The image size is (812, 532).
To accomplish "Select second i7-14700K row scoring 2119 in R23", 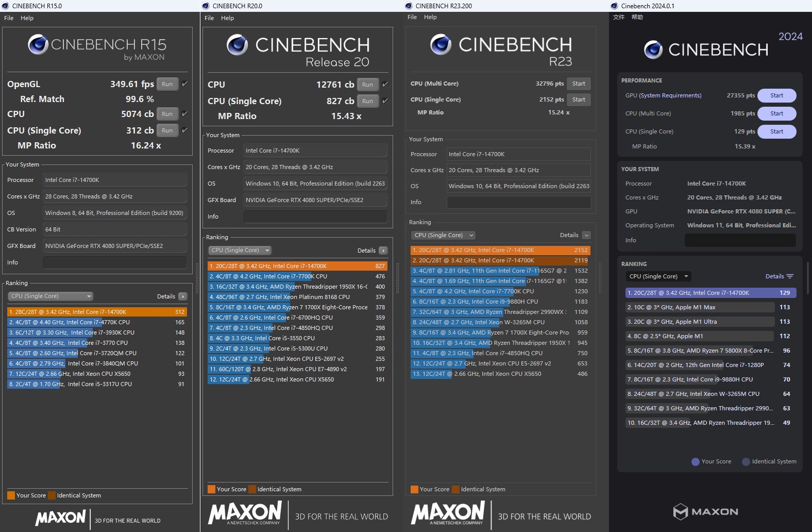I will pyautogui.click(x=500, y=260).
